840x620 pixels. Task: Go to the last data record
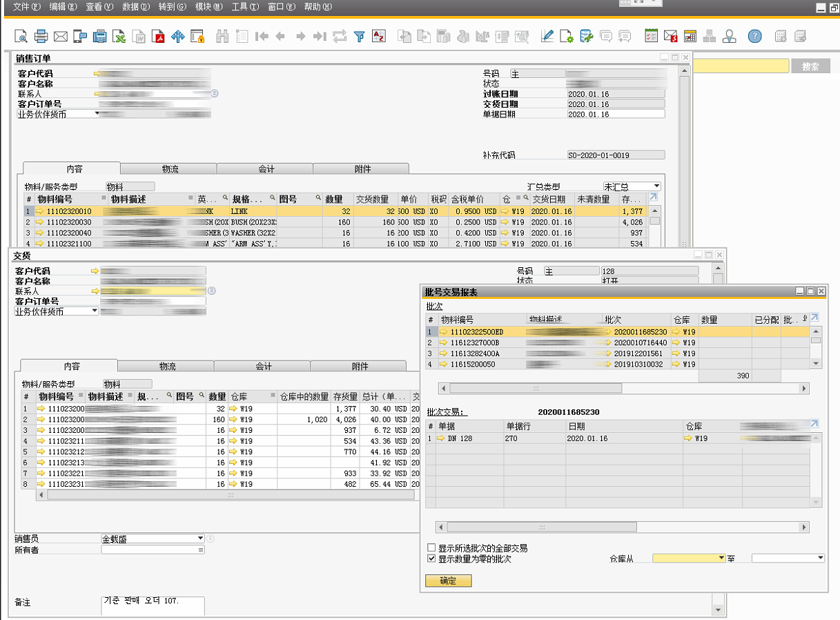click(320, 37)
